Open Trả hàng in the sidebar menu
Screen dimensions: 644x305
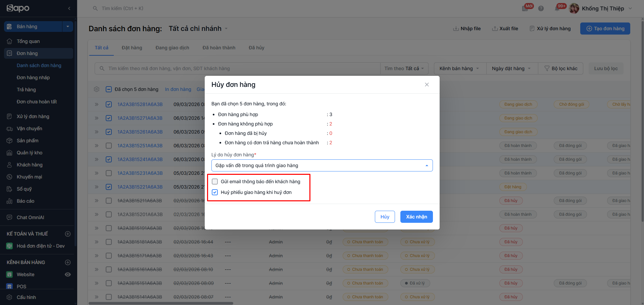tap(26, 90)
